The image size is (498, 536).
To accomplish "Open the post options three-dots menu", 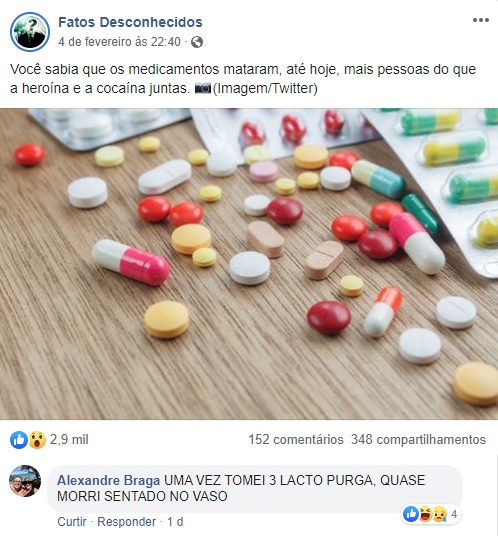I will tap(481, 20).
